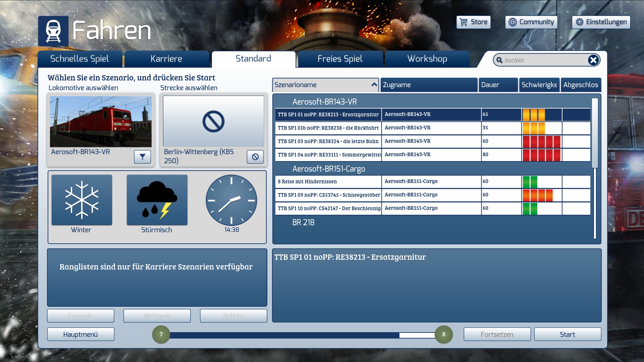Viewport: 644px width, 362px height.
Task: Select the Aerosoft-BR143-VR locomotive thumbnail
Action: click(101, 121)
